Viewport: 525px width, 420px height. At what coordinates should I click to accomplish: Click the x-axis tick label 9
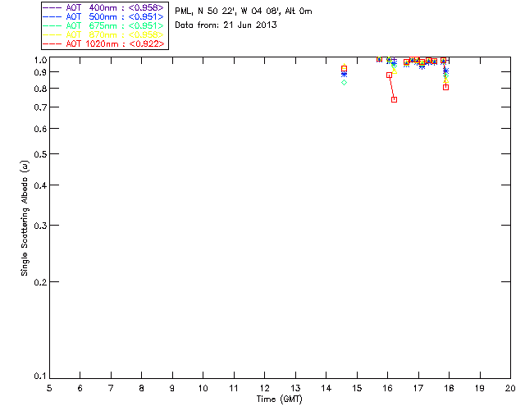[x=172, y=388]
